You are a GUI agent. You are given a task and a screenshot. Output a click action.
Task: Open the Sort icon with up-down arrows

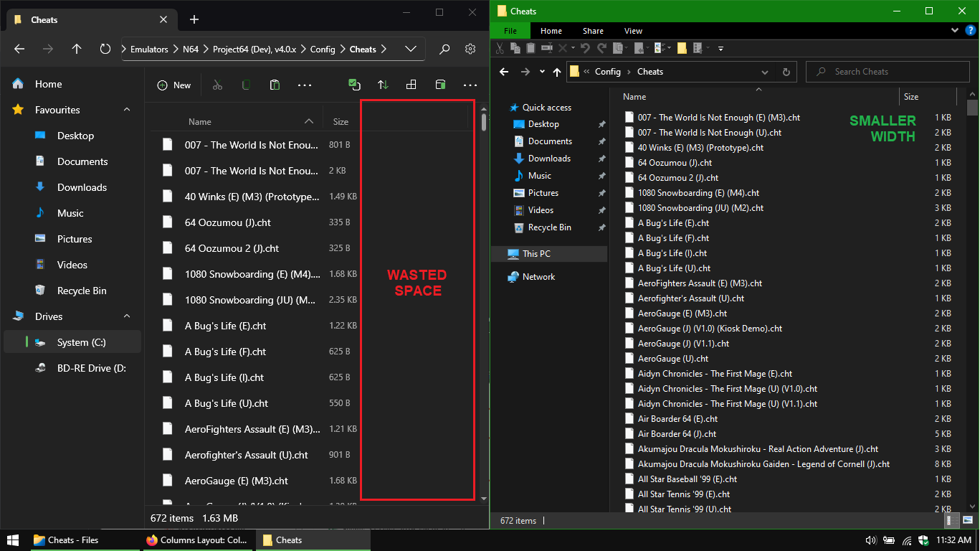tap(382, 84)
